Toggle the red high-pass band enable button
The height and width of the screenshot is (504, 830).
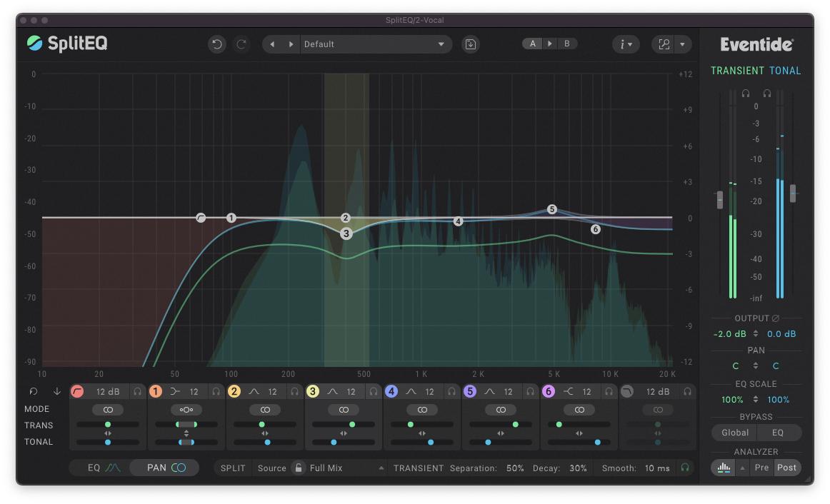[x=77, y=392]
